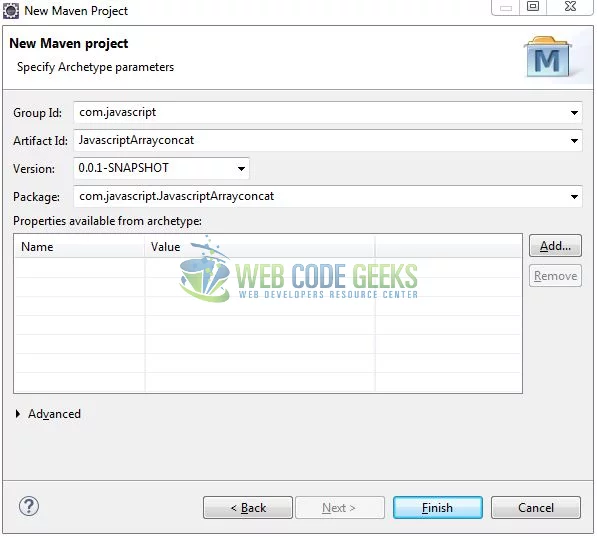This screenshot has width=597, height=537.
Task: Click the Maven M folder icon
Action: click(548, 57)
